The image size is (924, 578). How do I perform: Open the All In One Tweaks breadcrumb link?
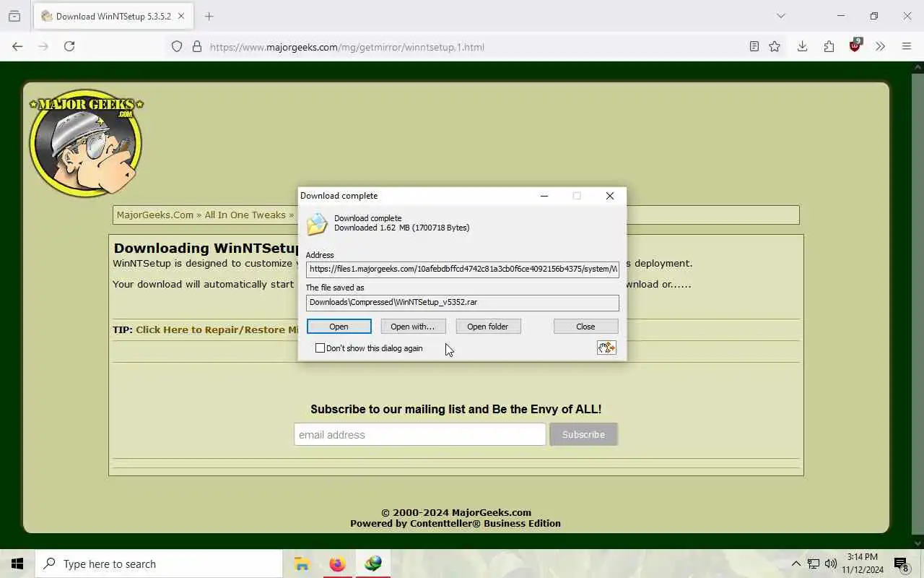click(245, 215)
